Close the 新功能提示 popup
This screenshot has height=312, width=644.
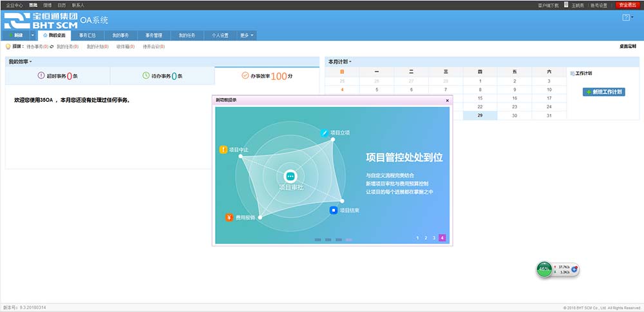click(448, 101)
